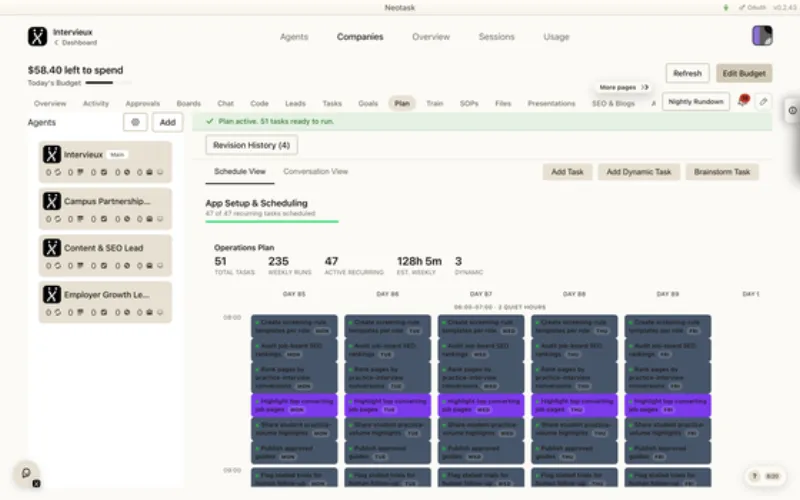The height and width of the screenshot is (500, 800).
Task: Click the green status indicator in title bar
Action: pos(726,8)
